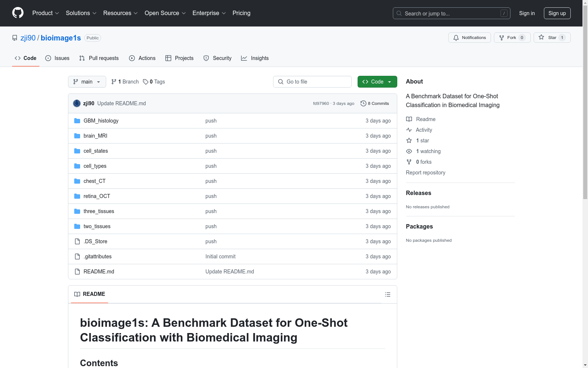Screen dimensions: 588x368
Task: Open the bioimage1s repository name link
Action: (61, 38)
